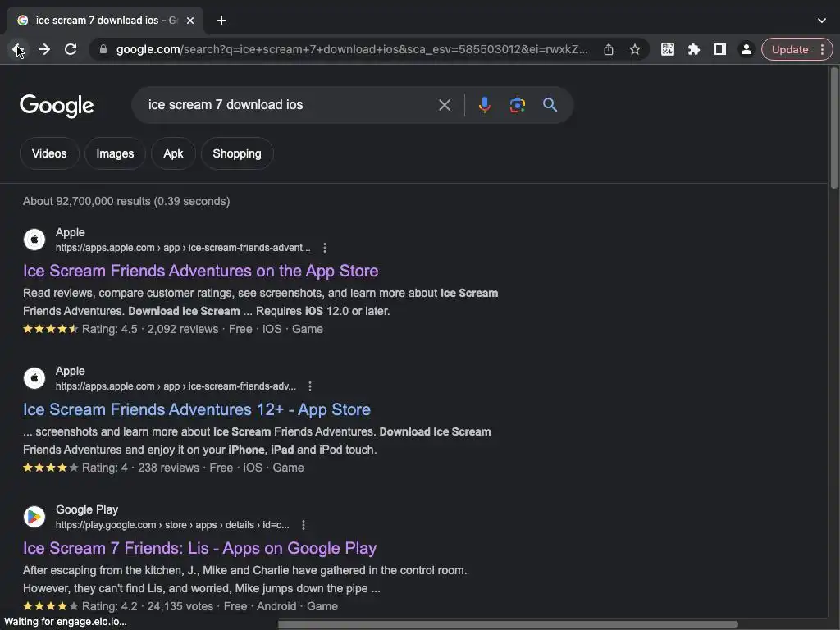Screen dimensions: 840x630
Task: Click the Rating: 4.5 · 2,092 reviews text
Action: pyautogui.click(x=150, y=330)
